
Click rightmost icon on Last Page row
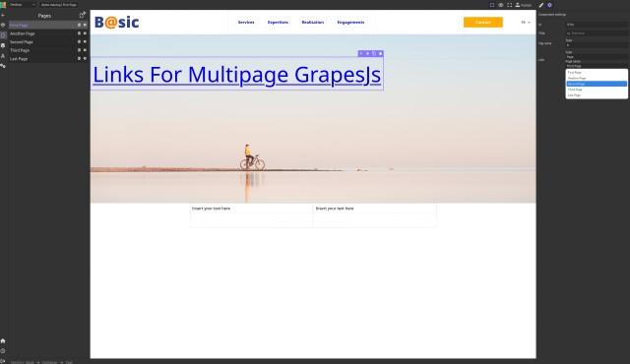click(85, 59)
